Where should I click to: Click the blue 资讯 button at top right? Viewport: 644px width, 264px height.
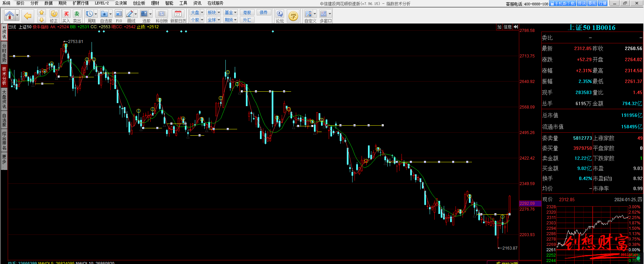[581, 3]
